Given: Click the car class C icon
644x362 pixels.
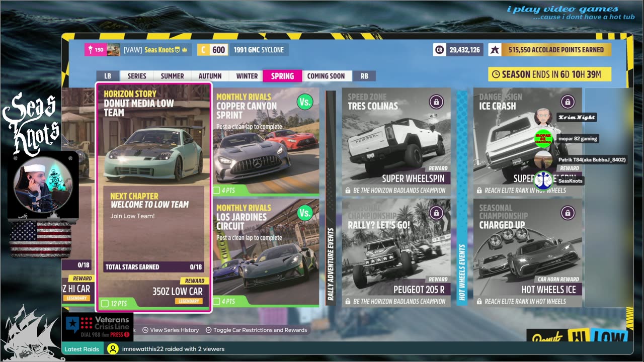Looking at the screenshot, I should (x=203, y=50).
